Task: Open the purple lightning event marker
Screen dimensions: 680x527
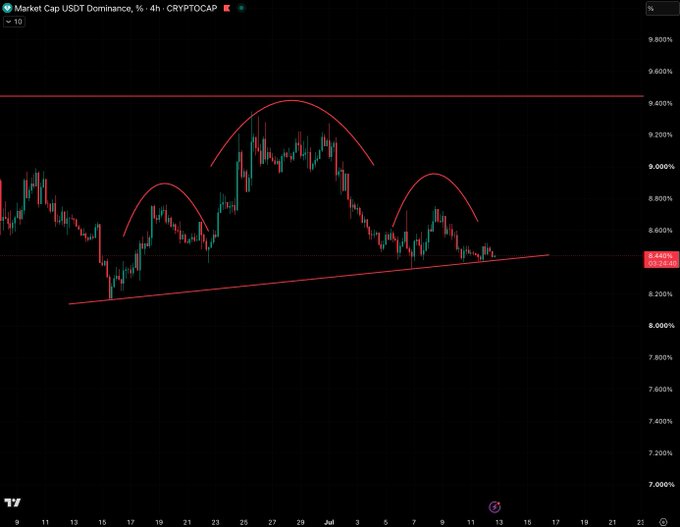Action: (495, 507)
